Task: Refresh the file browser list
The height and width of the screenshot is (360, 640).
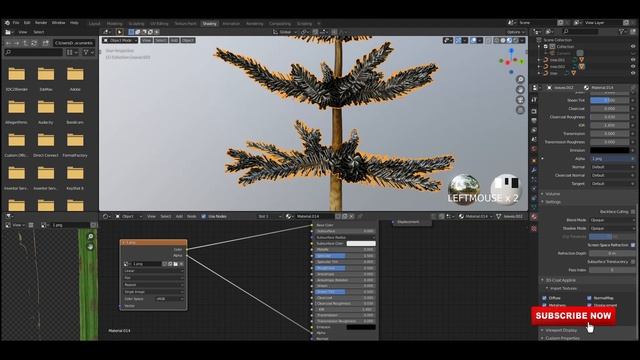Action: click(34, 43)
